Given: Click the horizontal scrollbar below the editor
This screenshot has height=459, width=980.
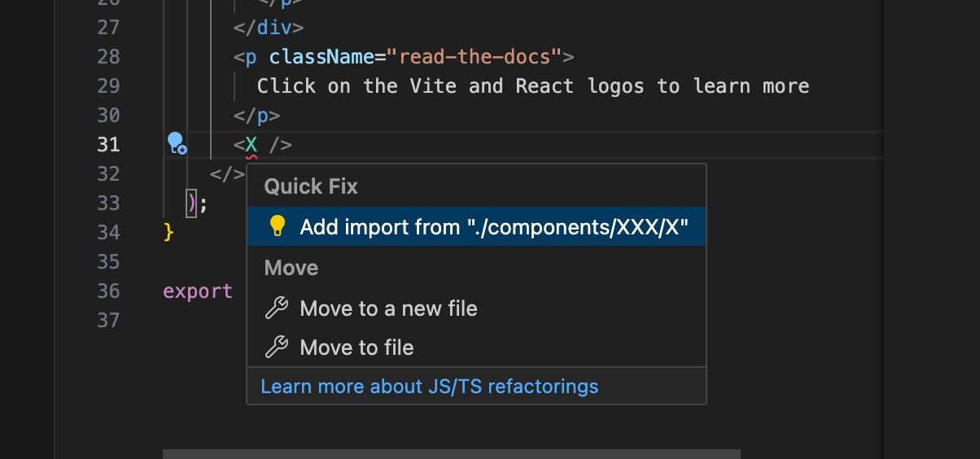Looking at the screenshot, I should point(451,453).
